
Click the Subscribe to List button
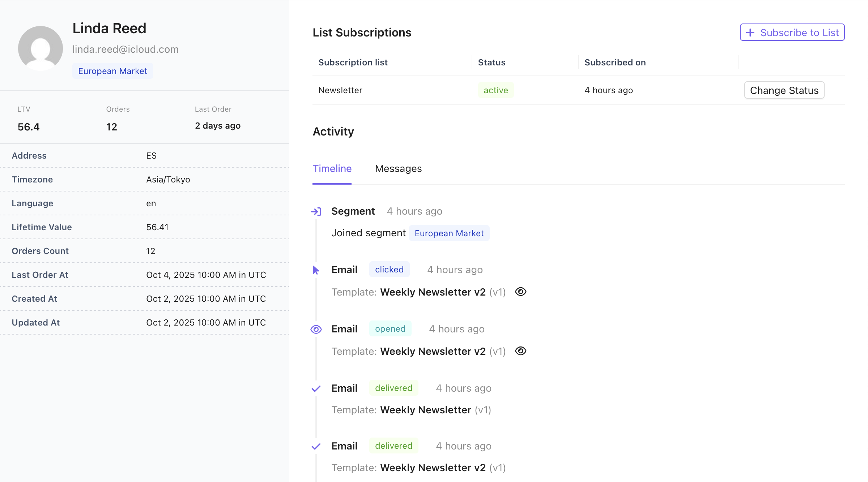point(792,33)
